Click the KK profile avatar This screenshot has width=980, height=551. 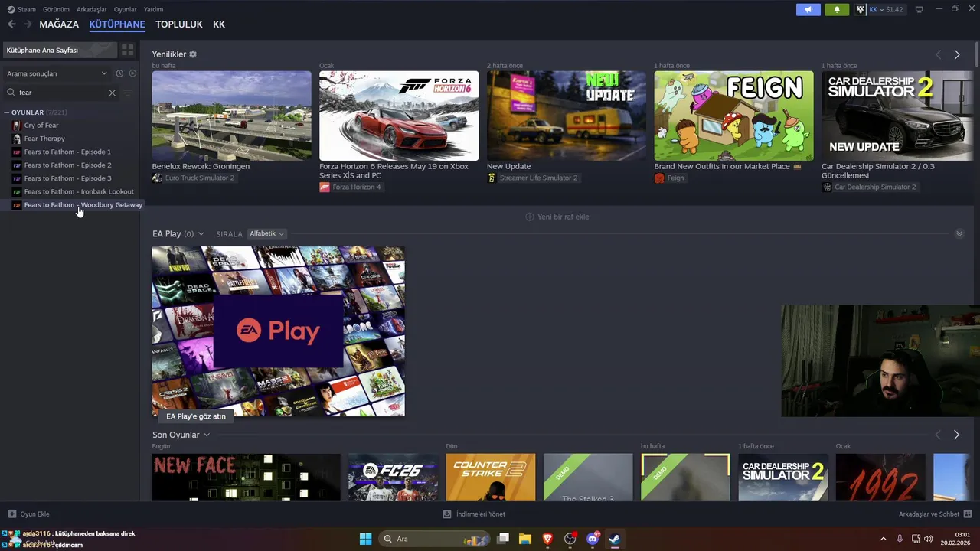pos(861,9)
